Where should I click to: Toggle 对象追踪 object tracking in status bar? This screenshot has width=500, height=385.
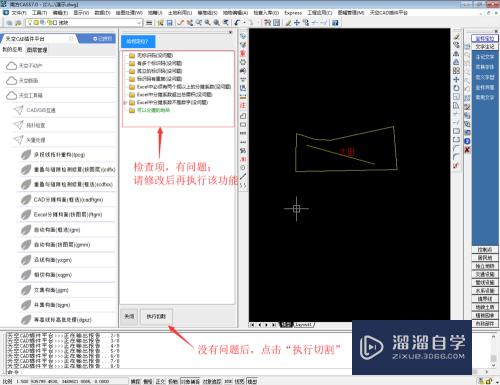click(212, 381)
